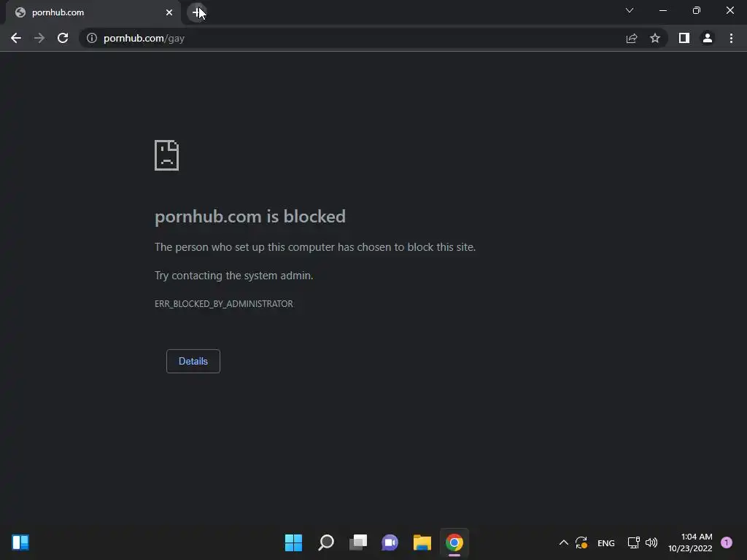Click text 'The person who set up this computer'
The image size is (747, 560).
[245, 247]
